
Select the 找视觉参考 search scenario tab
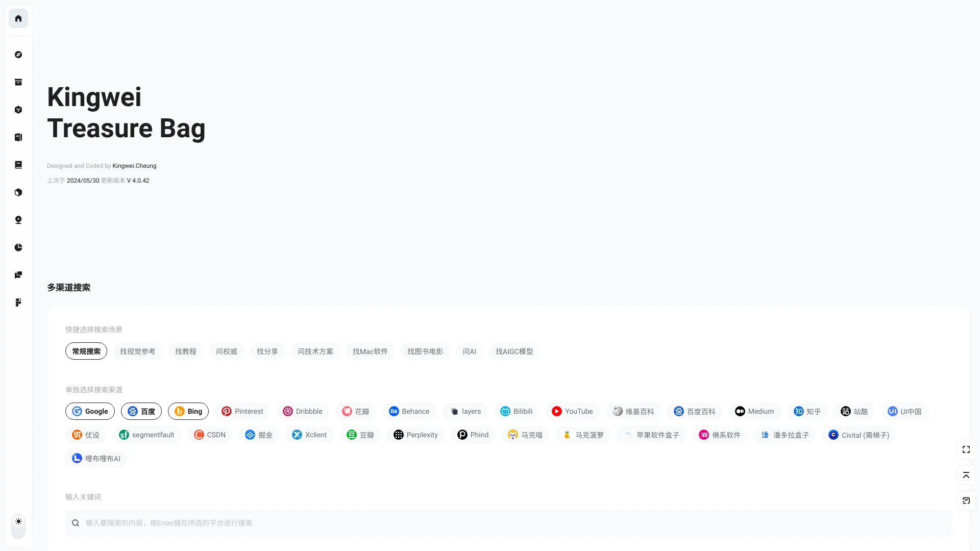pos(137,351)
